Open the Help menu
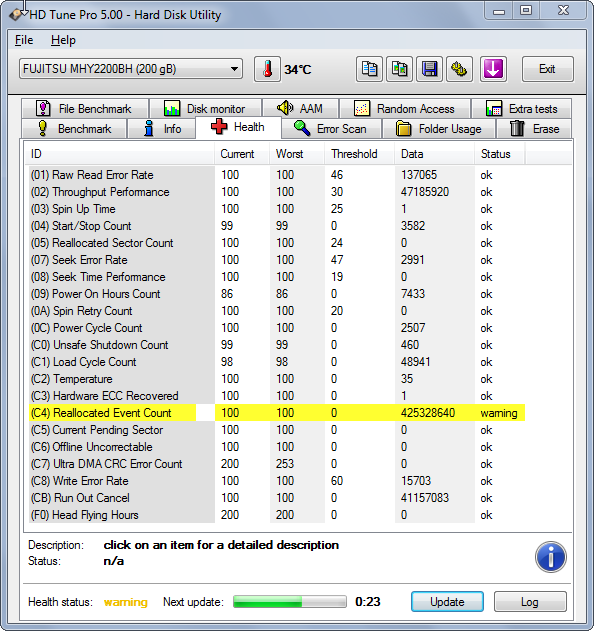Screen dimensions: 594x631 click(x=63, y=40)
